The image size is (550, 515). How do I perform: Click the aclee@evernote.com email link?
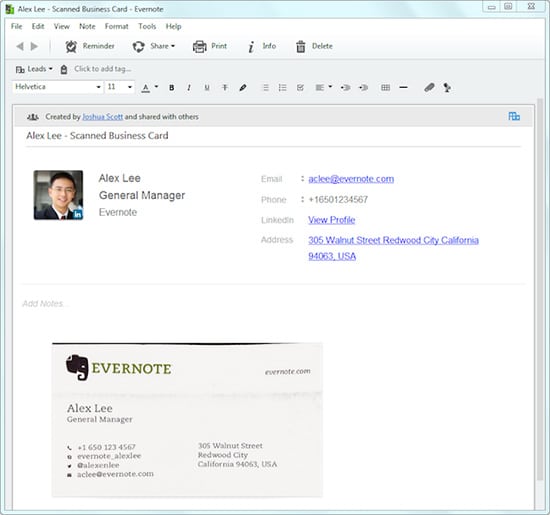(351, 179)
